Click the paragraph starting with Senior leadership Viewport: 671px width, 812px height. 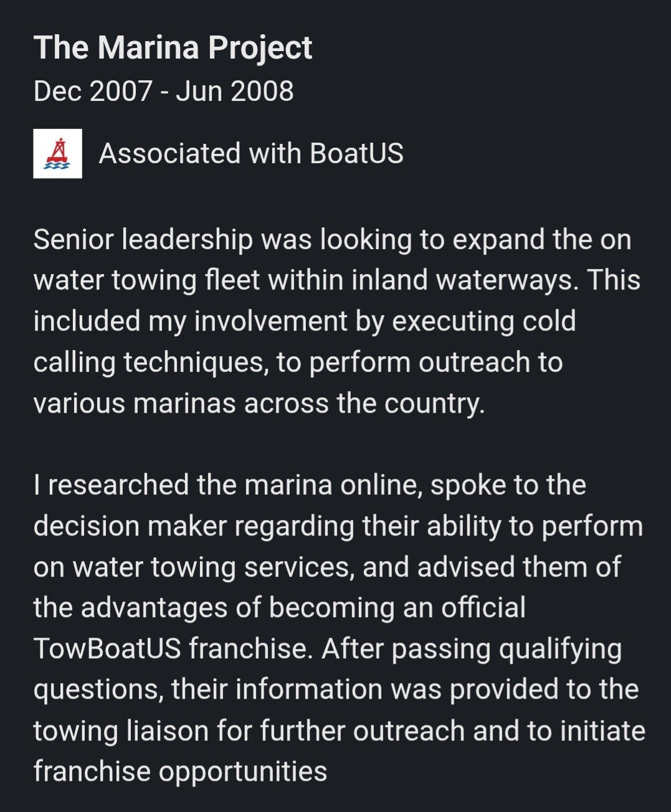(336, 321)
